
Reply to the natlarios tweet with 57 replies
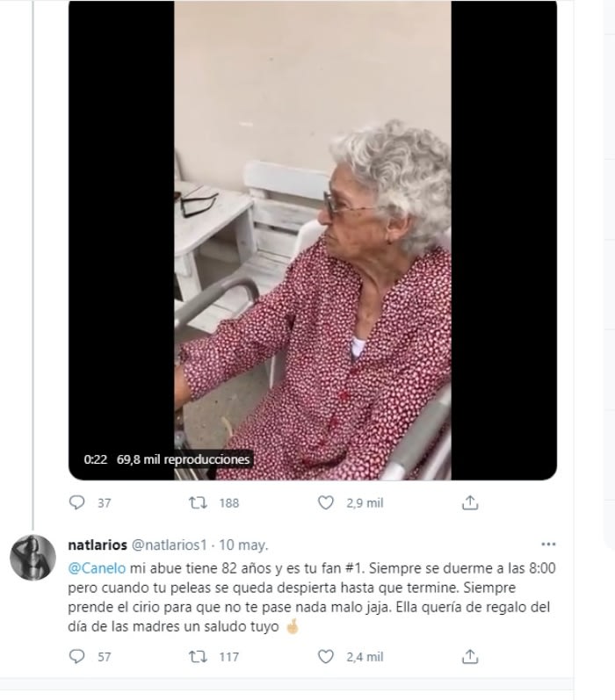(x=77, y=656)
